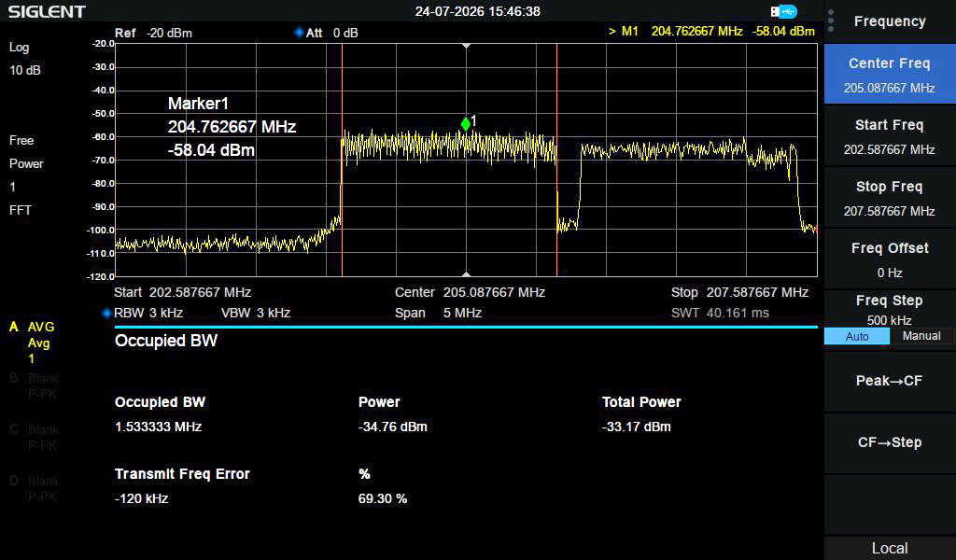Screen dimensions: 956x560
Task: Click the bottom center triangle marker of the graph
Action: click(467, 274)
